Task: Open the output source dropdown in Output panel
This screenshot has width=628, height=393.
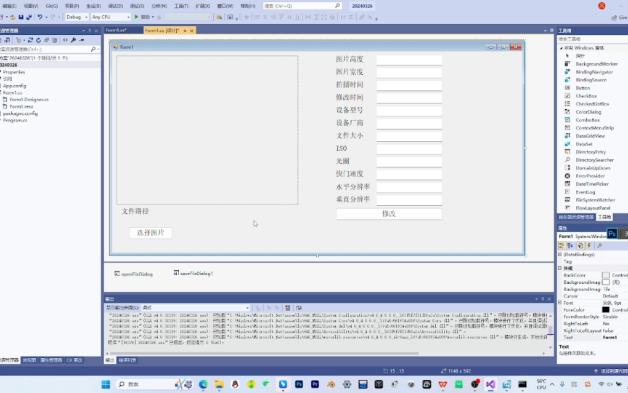Action: pyautogui.click(x=196, y=308)
